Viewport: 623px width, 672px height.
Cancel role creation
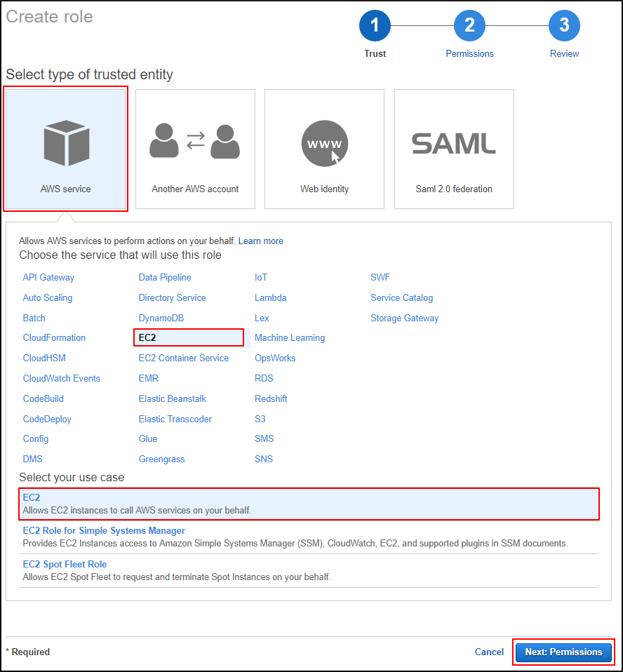click(489, 652)
